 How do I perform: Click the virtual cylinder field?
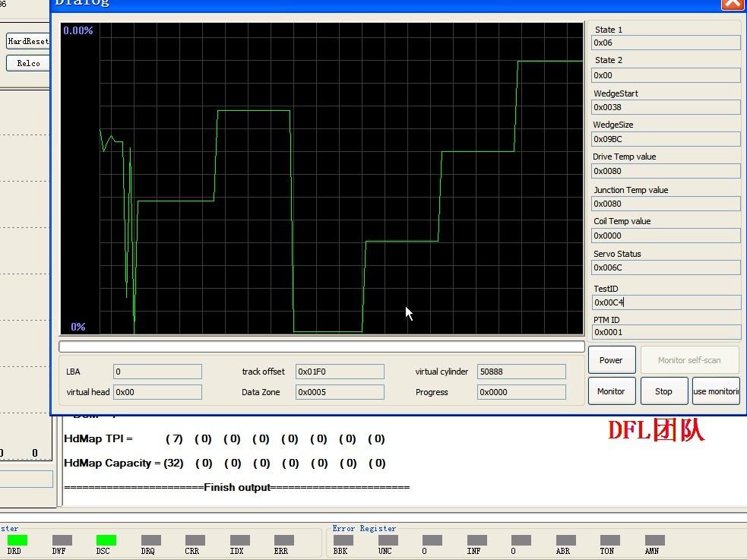pyautogui.click(x=521, y=372)
